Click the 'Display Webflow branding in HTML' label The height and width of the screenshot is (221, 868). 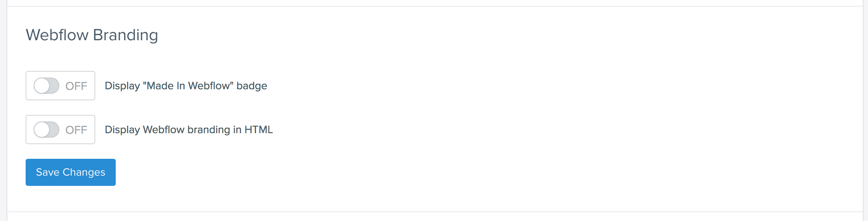coord(189,130)
